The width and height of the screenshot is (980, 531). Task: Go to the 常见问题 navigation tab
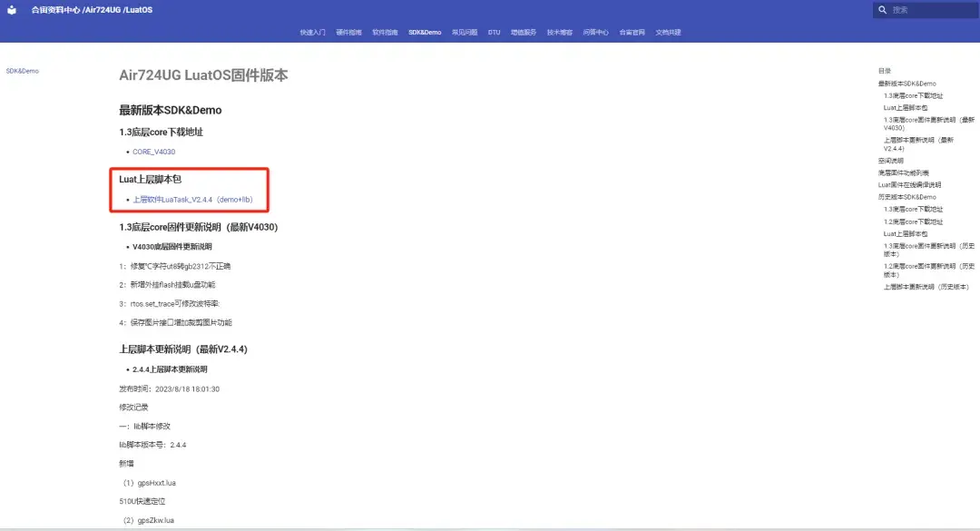tap(465, 33)
